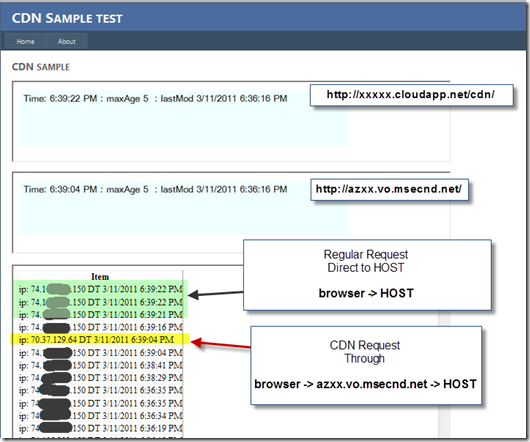Click the xxxxx.cloudapp.net/cdn/ URL callout
530x442 pixels.
pyautogui.click(x=411, y=95)
